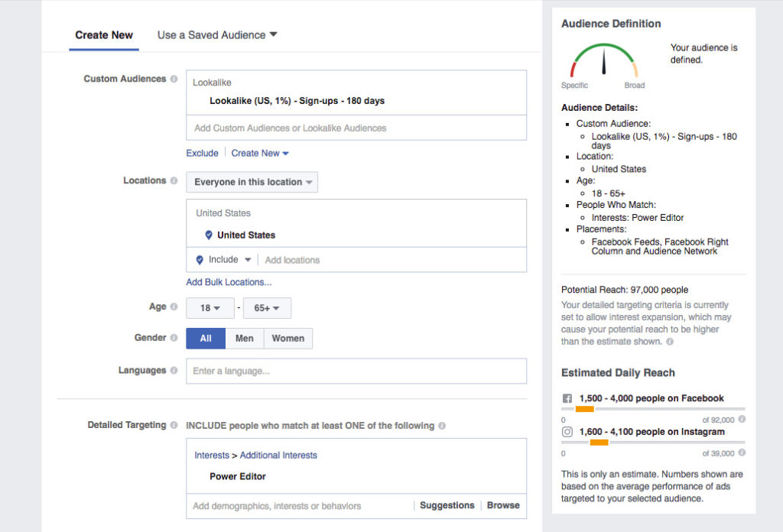Click info icon next to Locations label

coord(174,180)
